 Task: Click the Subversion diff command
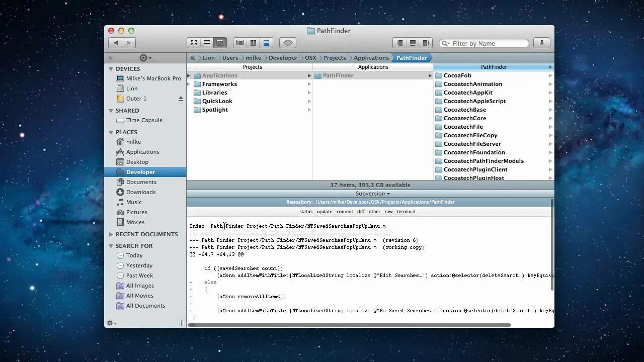pyautogui.click(x=361, y=212)
